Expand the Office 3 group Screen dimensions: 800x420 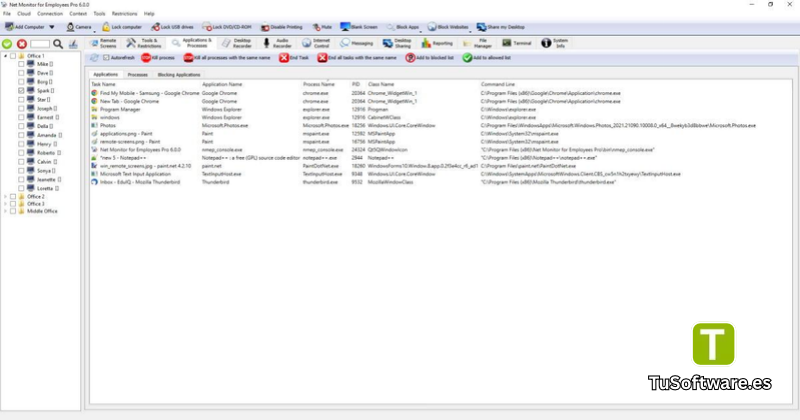pos(6,204)
